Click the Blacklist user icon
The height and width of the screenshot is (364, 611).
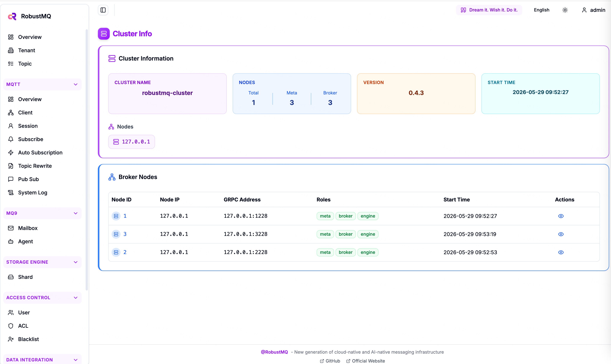coord(11,339)
